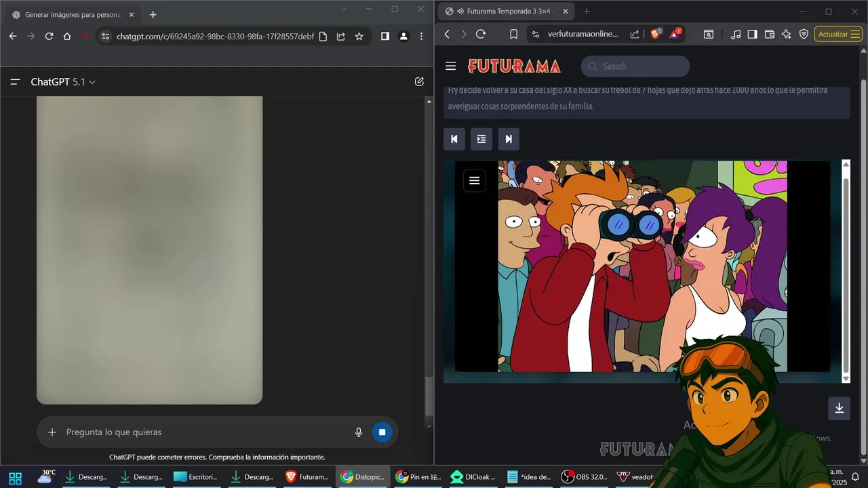Viewport: 868px width, 488px height.
Task: Click the FUTURAMA logo link
Action: (514, 66)
